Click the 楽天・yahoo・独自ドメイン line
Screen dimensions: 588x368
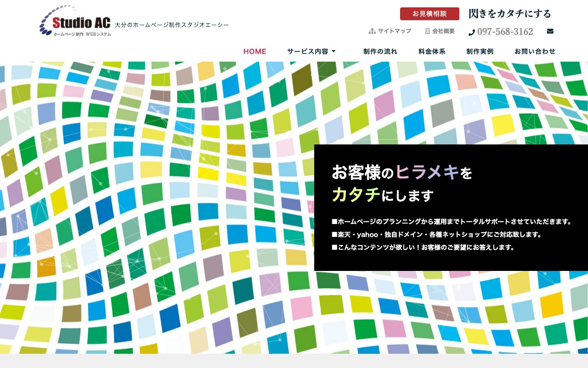click(x=437, y=234)
